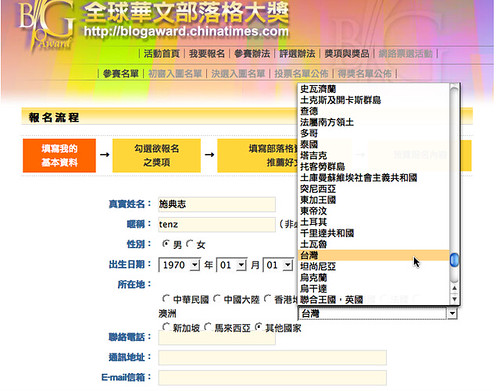
Task: Click the orange 填寫我的基本資料 step box
Action: [x=59, y=156]
